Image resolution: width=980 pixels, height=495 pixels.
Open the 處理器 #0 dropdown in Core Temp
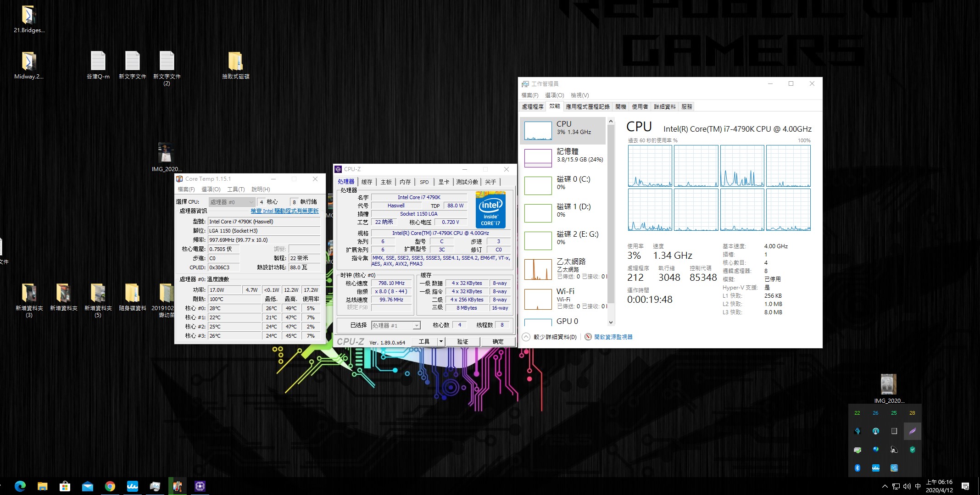point(232,202)
